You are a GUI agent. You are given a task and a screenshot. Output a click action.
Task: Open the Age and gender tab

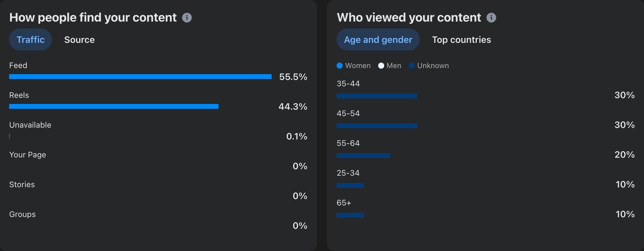point(378,40)
